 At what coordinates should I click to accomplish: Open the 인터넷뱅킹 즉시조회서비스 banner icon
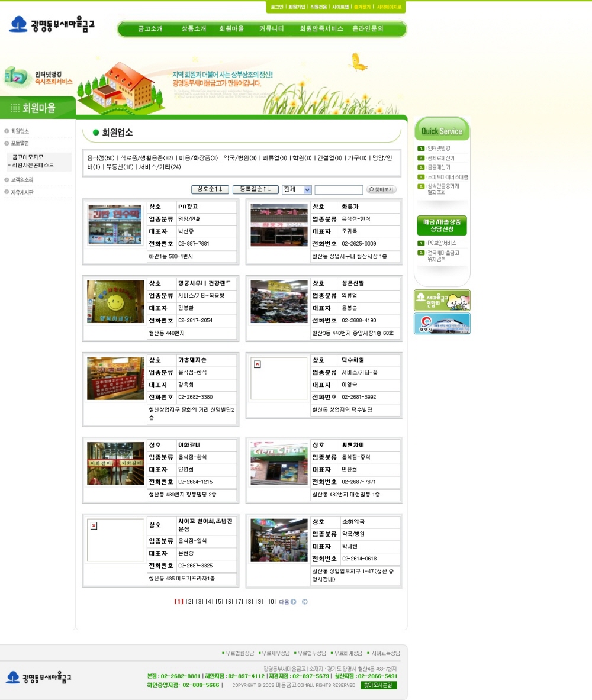(x=38, y=77)
